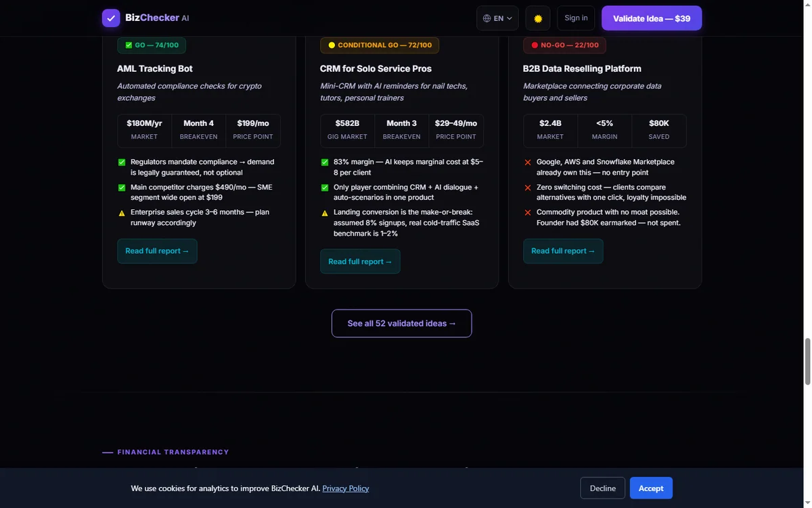Click warning icon beside Enterprise sales cycle
The width and height of the screenshot is (812, 508).
click(x=122, y=213)
